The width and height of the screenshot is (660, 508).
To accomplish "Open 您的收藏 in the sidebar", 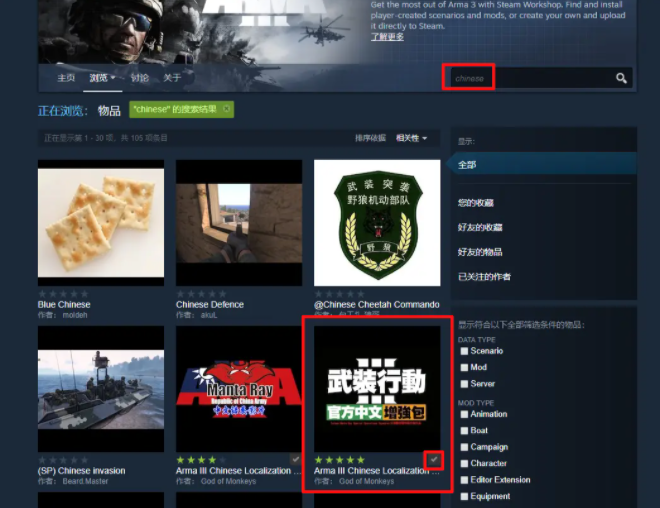I will click(476, 203).
